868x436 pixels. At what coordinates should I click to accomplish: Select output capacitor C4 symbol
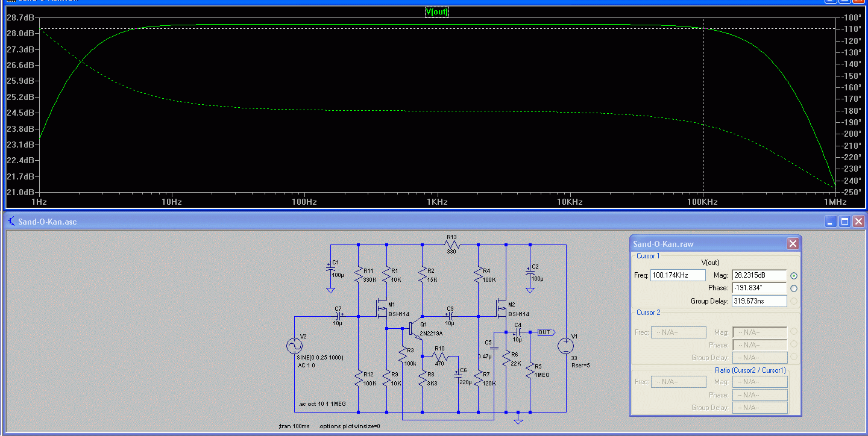tap(518, 332)
